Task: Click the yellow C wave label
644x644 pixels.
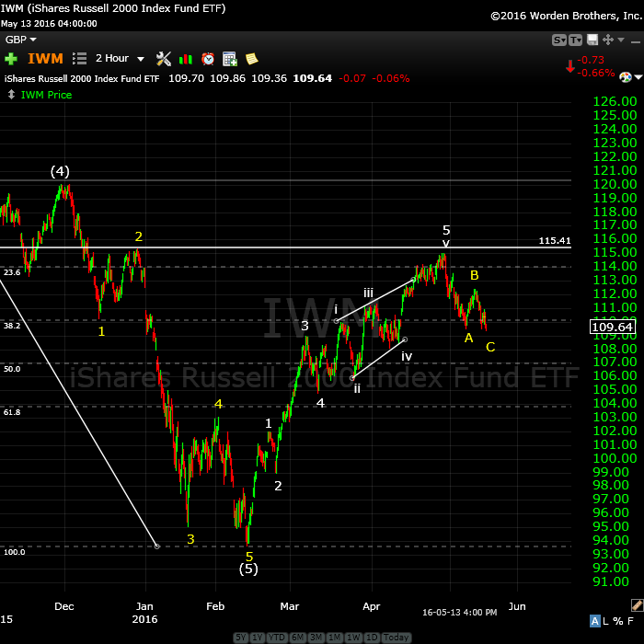Action: coord(490,347)
